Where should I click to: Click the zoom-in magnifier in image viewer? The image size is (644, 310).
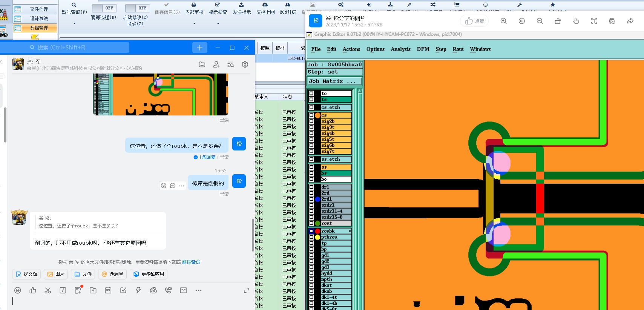(x=503, y=21)
